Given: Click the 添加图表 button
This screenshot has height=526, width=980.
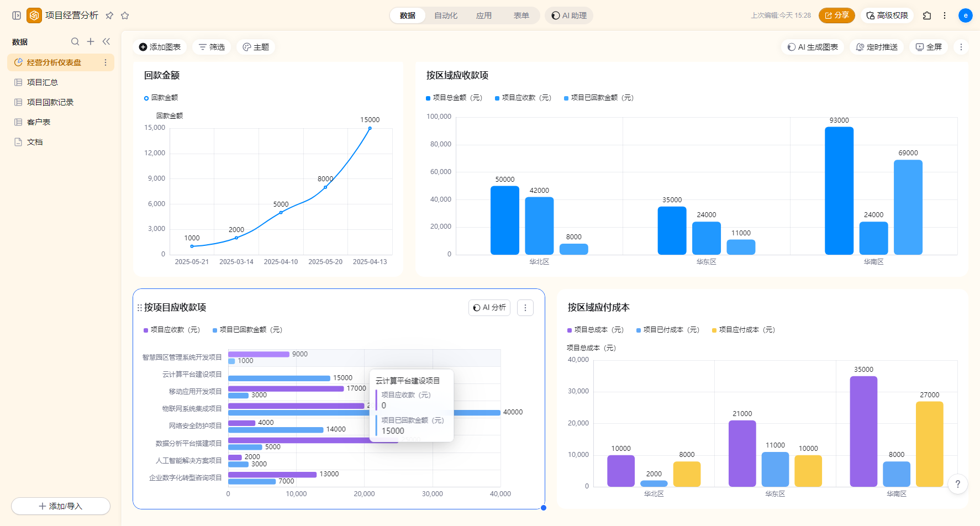Looking at the screenshot, I should point(160,47).
